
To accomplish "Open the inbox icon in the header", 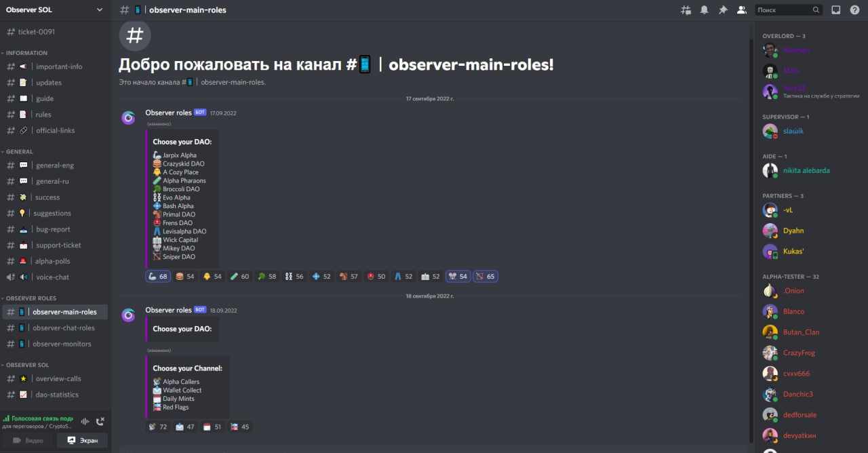I will point(836,10).
